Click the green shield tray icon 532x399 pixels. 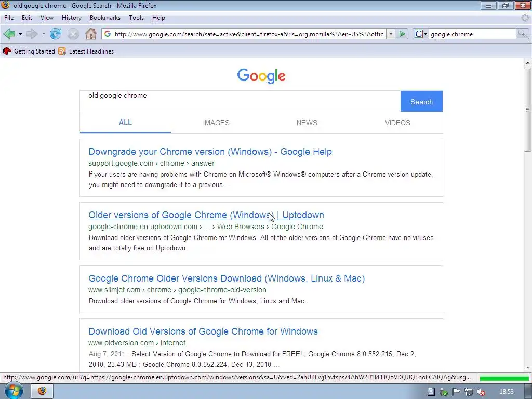pyautogui.click(x=444, y=392)
